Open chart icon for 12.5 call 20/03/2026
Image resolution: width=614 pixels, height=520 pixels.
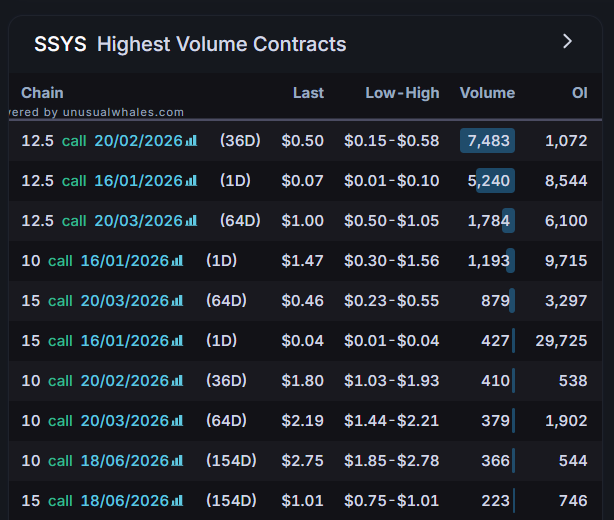pyautogui.click(x=191, y=220)
